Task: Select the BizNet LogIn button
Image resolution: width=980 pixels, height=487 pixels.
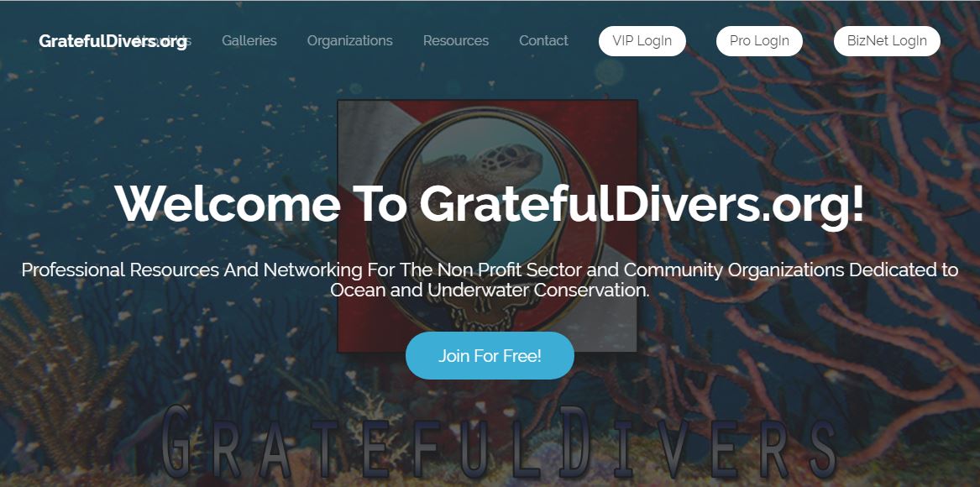Action: click(887, 41)
